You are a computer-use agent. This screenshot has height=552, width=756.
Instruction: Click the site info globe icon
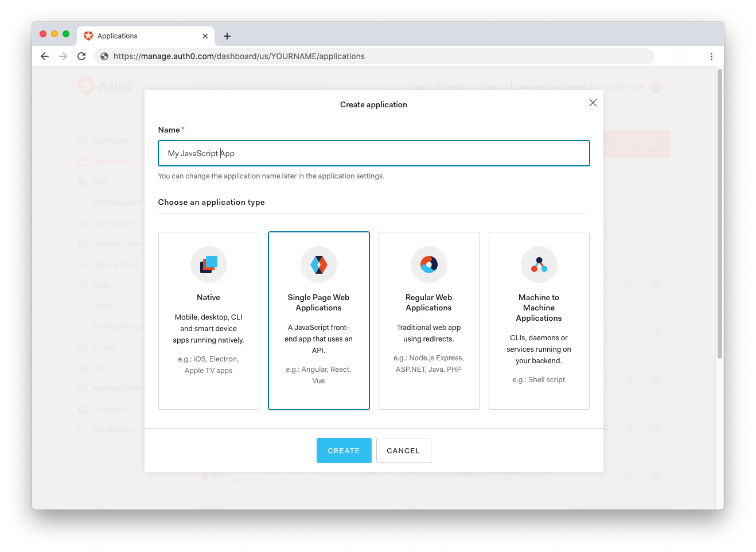coord(104,56)
